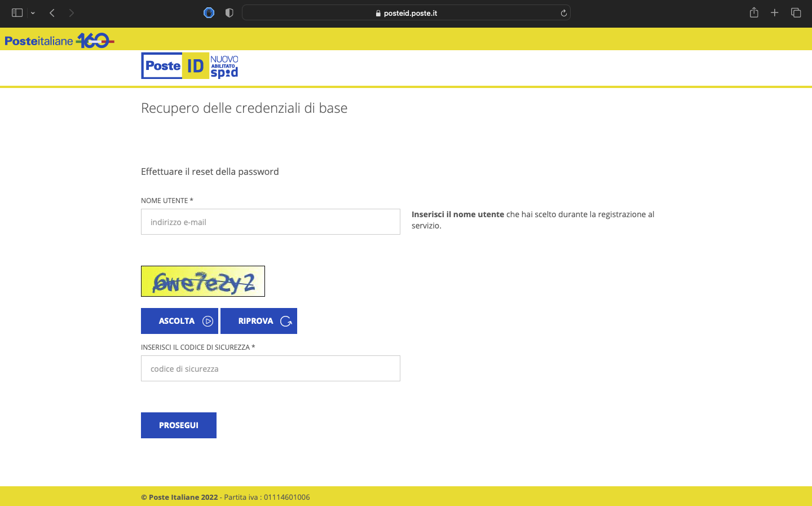
Task: Listen to the captcha via ASCOLTA
Action: [x=179, y=320]
